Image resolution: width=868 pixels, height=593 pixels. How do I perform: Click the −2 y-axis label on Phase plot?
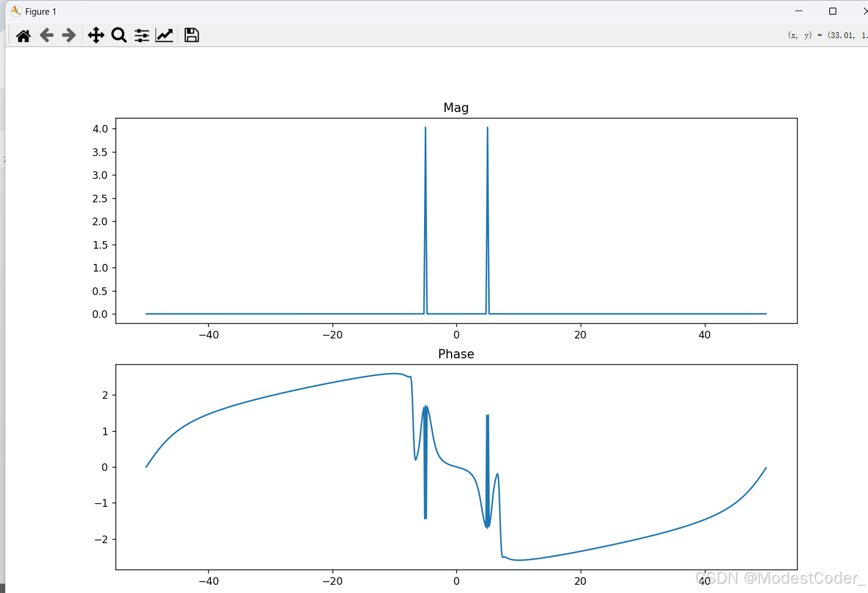[x=101, y=539]
